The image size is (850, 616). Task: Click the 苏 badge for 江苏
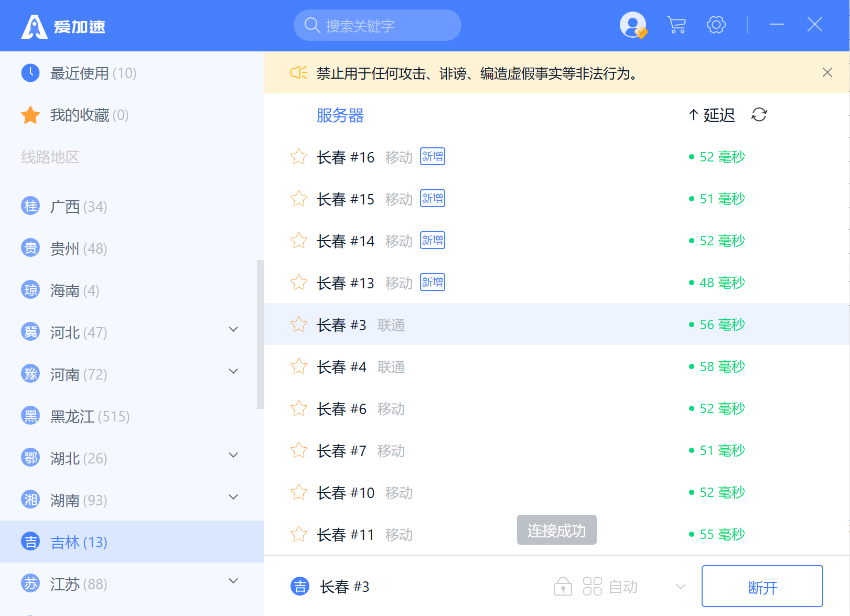click(30, 583)
